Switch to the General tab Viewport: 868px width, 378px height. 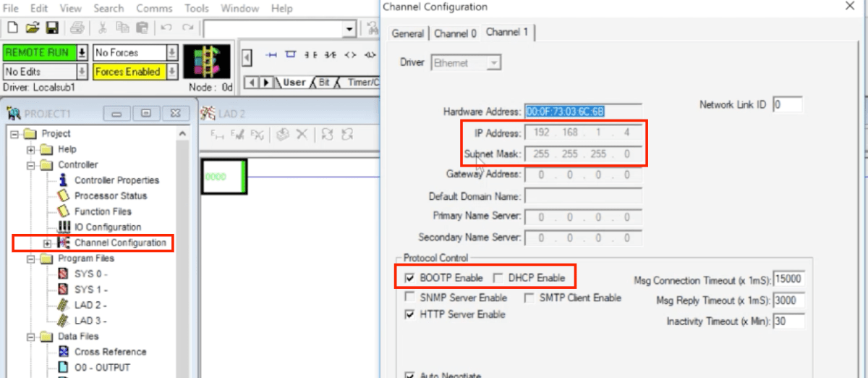pos(408,33)
